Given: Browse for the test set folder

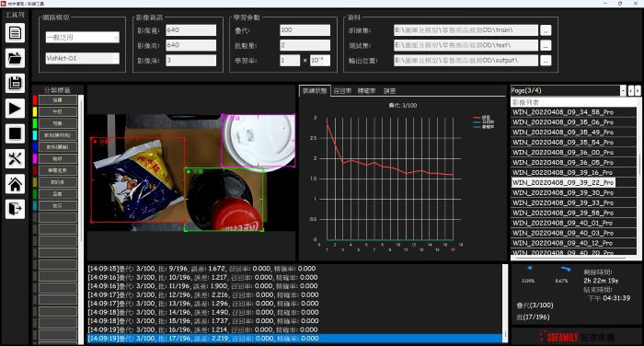Looking at the screenshot, I should pyautogui.click(x=546, y=46).
